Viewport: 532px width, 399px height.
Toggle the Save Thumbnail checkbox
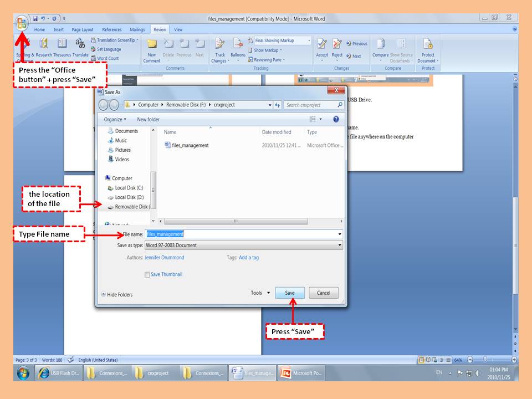(x=147, y=274)
